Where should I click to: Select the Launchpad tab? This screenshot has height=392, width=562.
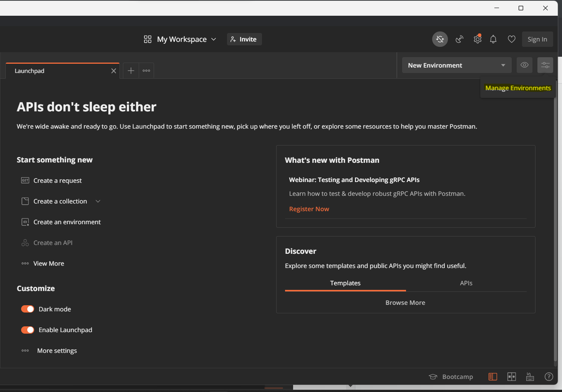(63, 71)
